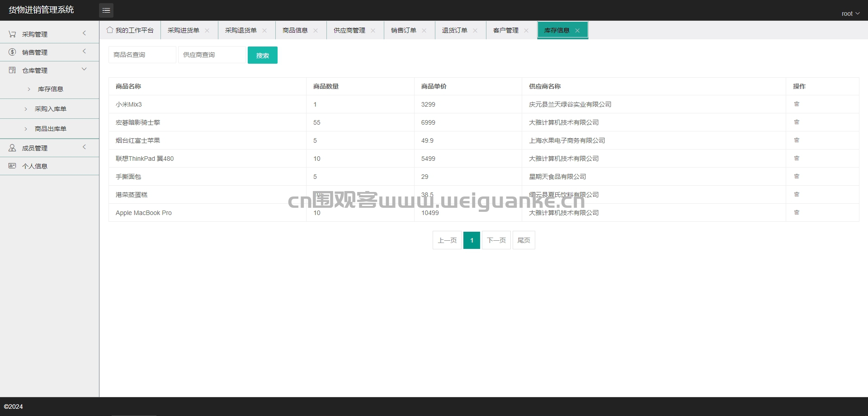This screenshot has width=868, height=416.
Task: Go to 下一页 in pagination
Action: 496,240
